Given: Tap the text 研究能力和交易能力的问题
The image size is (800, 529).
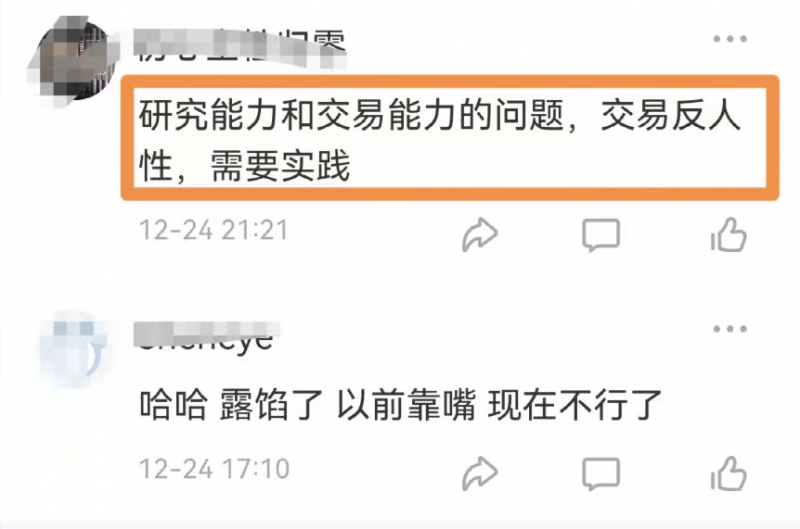Looking at the screenshot, I should (x=352, y=114).
